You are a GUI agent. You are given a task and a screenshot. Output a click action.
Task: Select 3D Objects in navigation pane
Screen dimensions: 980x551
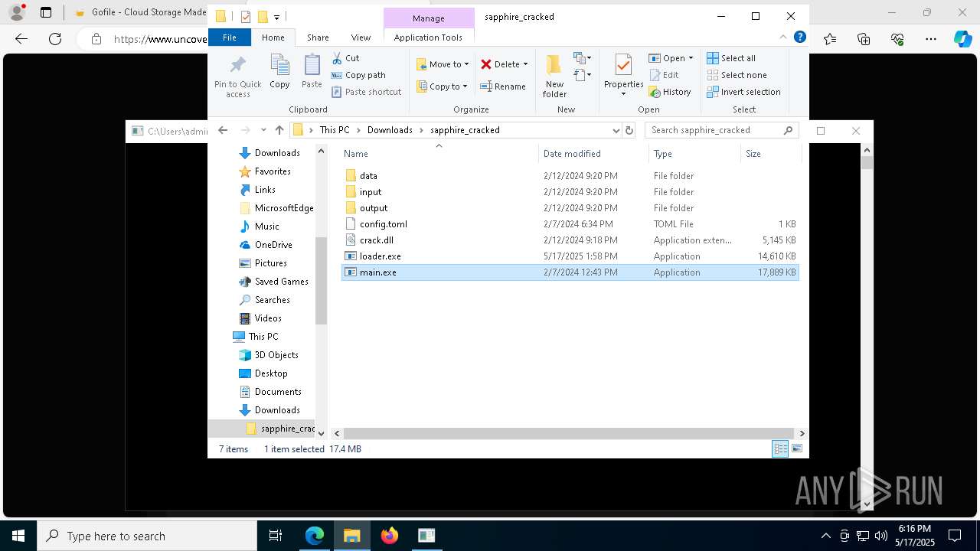click(269, 355)
